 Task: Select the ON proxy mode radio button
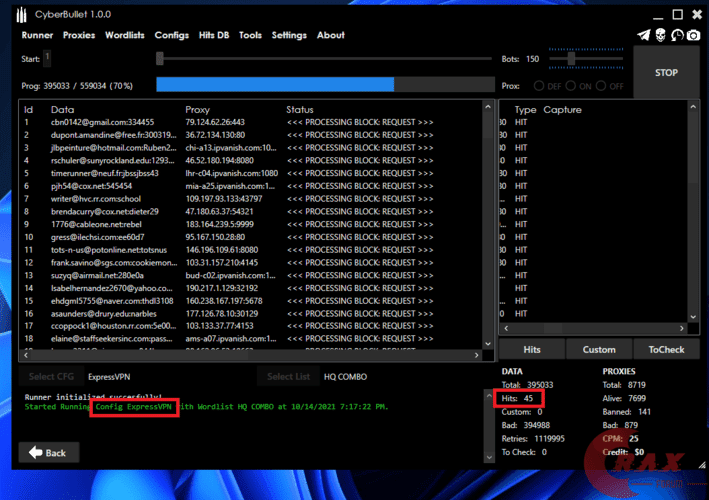coord(572,86)
